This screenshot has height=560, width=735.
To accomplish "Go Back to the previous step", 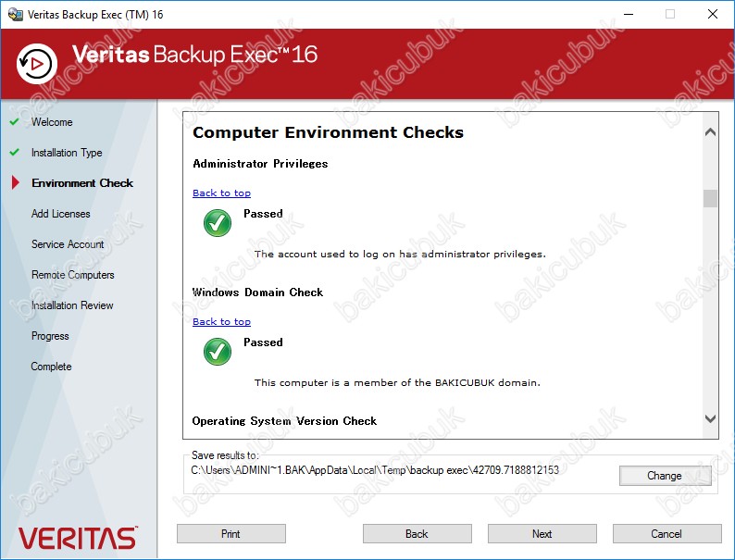I will point(417,534).
